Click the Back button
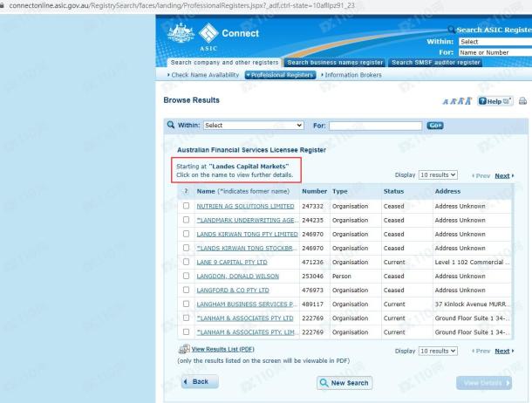This screenshot has height=403, width=532. pyautogui.click(x=200, y=382)
